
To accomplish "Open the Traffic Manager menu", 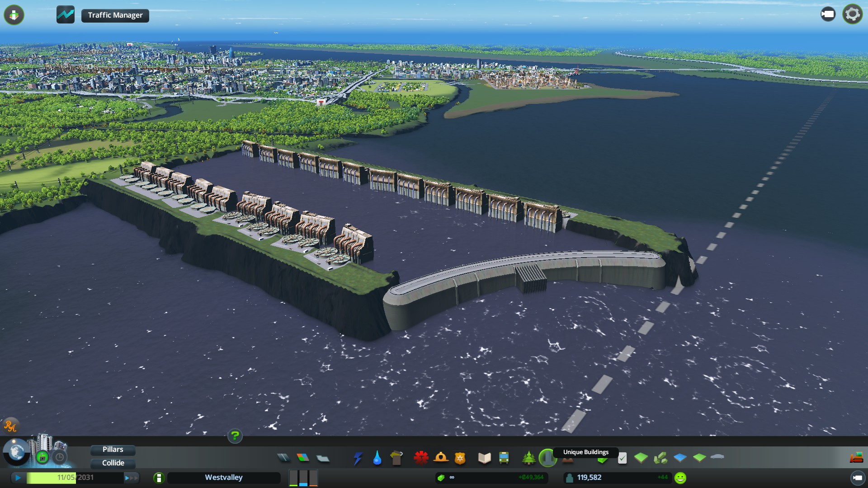I will coord(115,15).
